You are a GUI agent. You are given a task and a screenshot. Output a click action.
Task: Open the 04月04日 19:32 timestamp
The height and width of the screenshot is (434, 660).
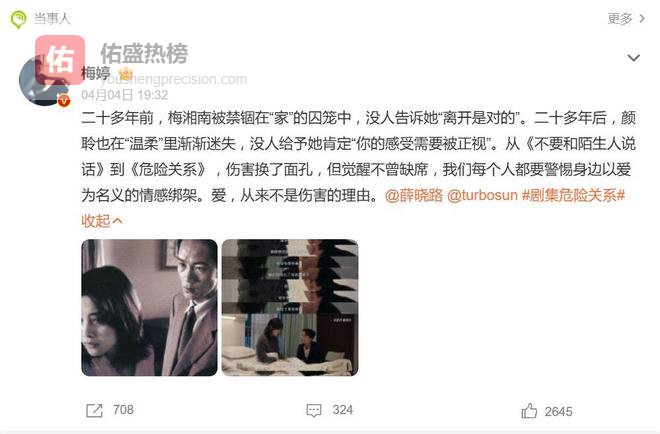[125, 95]
